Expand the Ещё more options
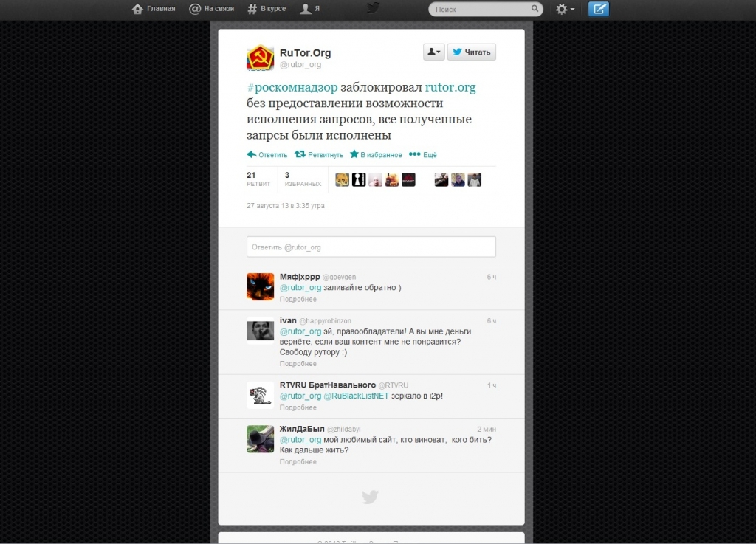756x544 pixels. (423, 155)
